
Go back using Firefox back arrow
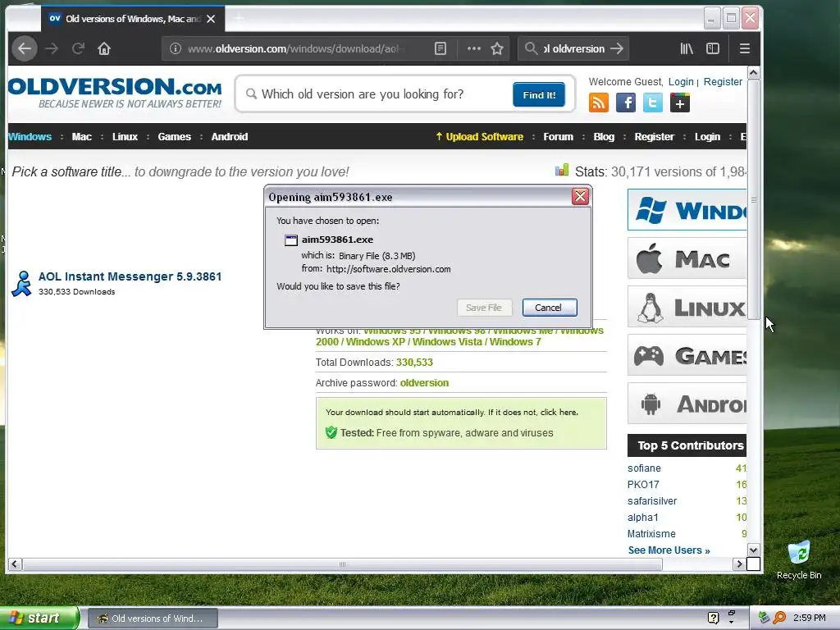[x=25, y=48]
